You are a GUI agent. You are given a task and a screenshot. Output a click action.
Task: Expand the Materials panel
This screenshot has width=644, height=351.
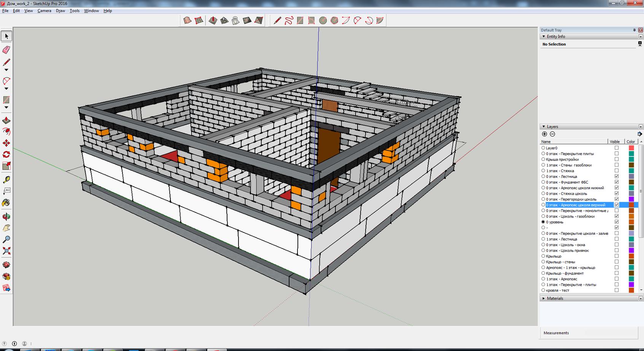544,299
